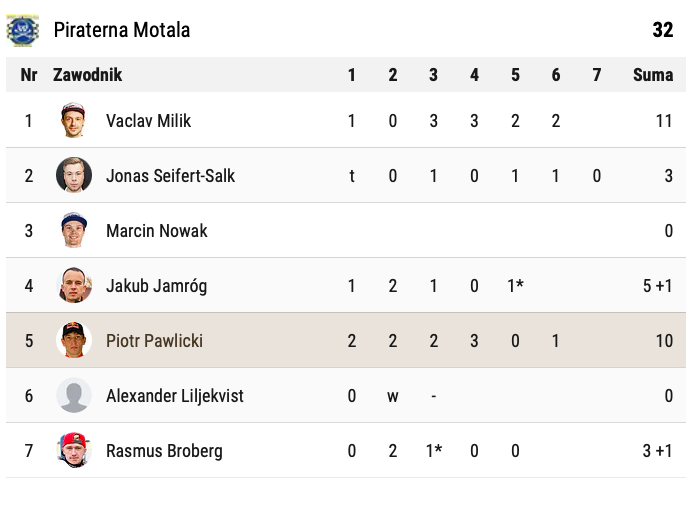Click Piotr Pawlicki's avatar photo
The height and width of the screenshot is (523, 700).
click(74, 341)
